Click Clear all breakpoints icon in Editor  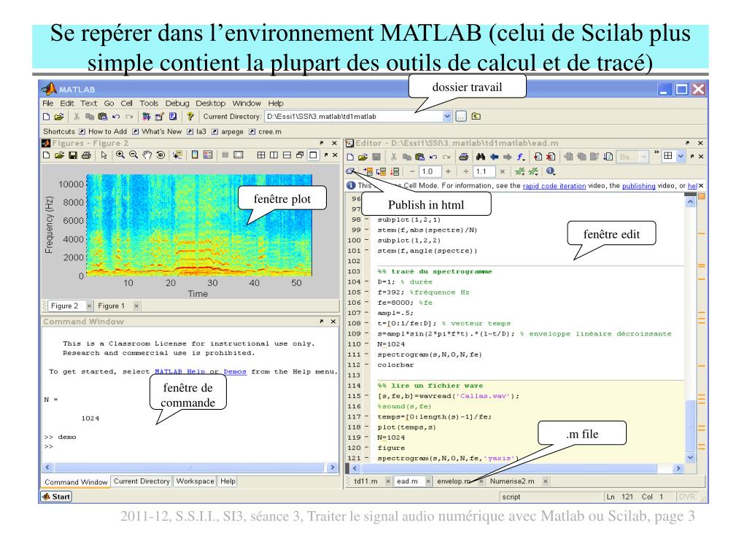pyautogui.click(x=551, y=157)
